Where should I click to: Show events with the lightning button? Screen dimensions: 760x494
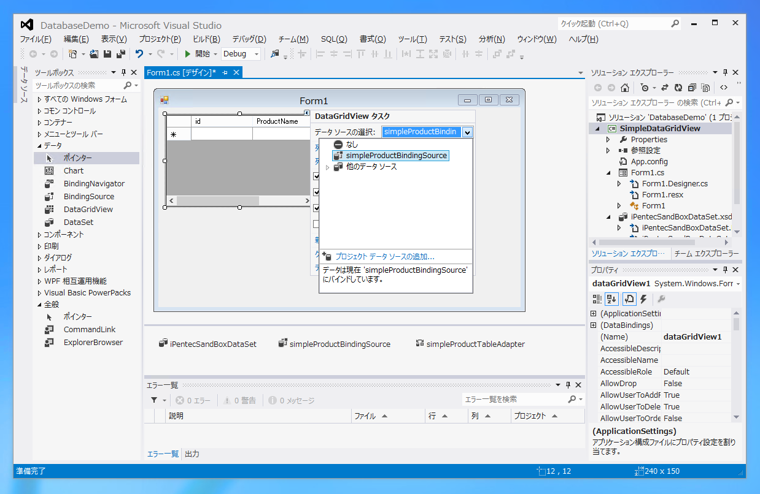(644, 299)
